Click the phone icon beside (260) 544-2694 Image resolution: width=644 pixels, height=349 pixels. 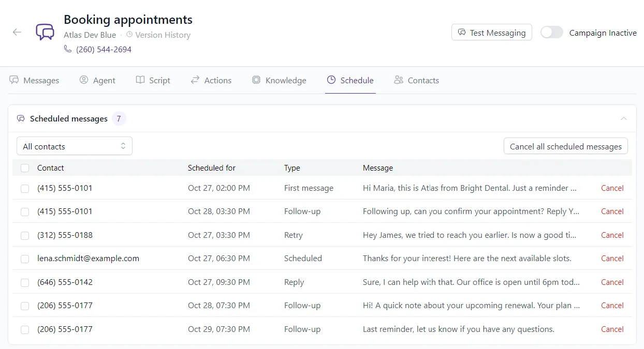coord(68,49)
